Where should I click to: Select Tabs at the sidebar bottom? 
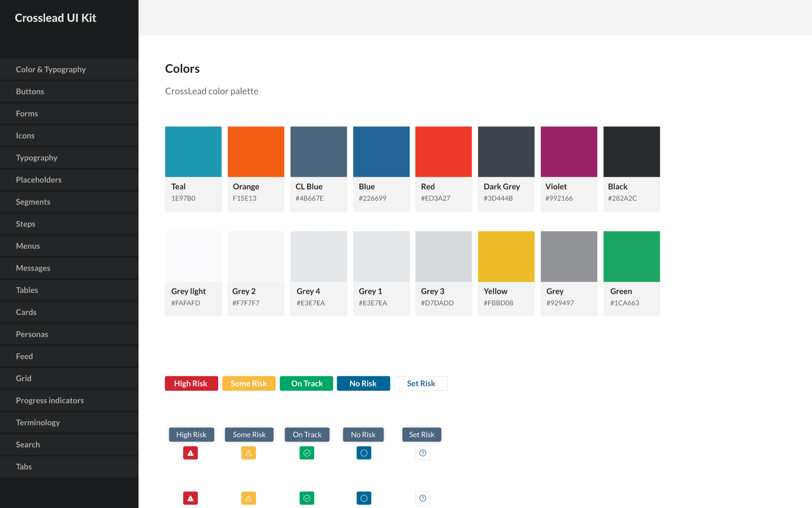point(69,467)
